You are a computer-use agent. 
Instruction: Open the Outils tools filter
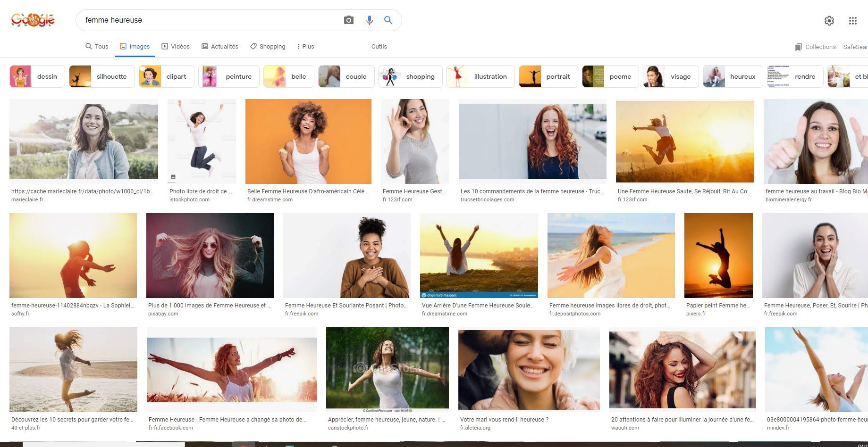tap(379, 47)
